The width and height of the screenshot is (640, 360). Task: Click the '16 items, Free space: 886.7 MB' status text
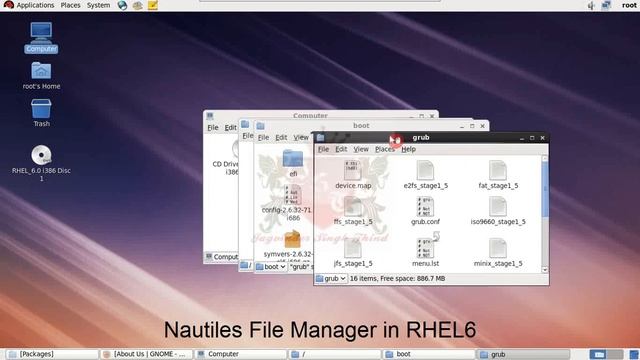pyautogui.click(x=398, y=278)
